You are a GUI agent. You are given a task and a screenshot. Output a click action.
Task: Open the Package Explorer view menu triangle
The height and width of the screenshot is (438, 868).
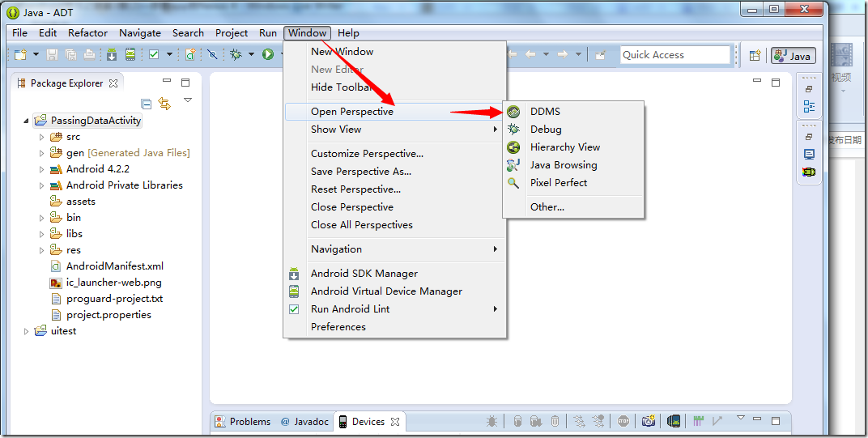pos(188,100)
